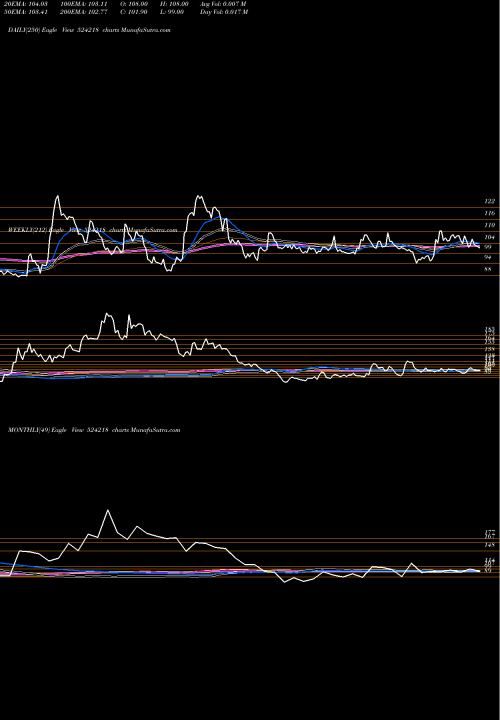Click the 88 price axis label

488,270
